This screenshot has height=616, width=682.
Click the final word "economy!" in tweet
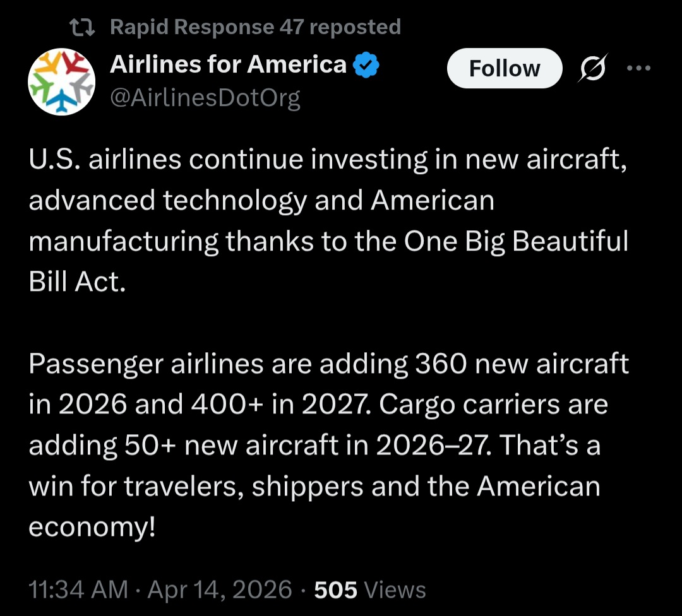pos(92,527)
